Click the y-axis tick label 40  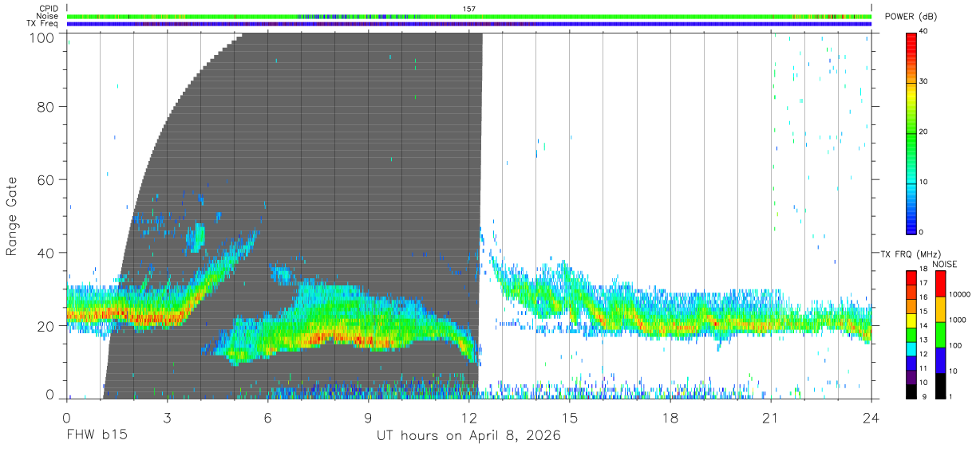(x=47, y=253)
